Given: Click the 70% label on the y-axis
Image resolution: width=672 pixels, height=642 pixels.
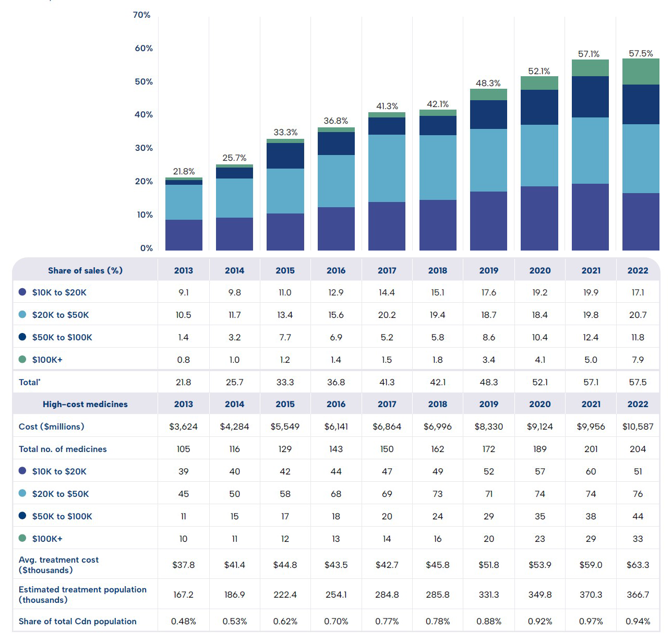Looking at the screenshot, I should click(141, 15).
